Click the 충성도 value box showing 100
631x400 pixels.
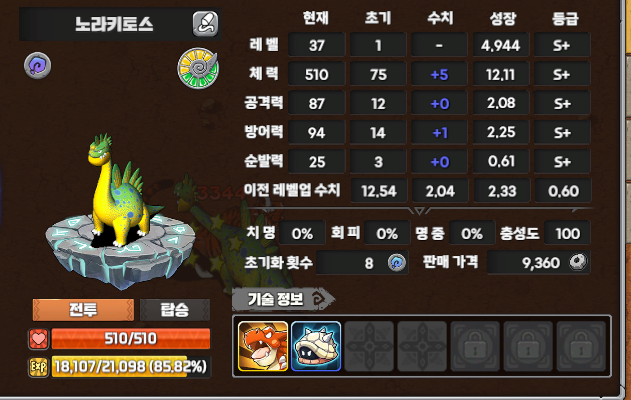pos(567,233)
